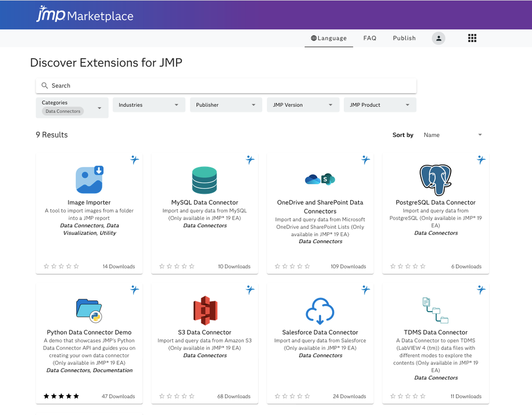Open the Salesforce Data Connector title
532x415 pixels.
(x=320, y=332)
